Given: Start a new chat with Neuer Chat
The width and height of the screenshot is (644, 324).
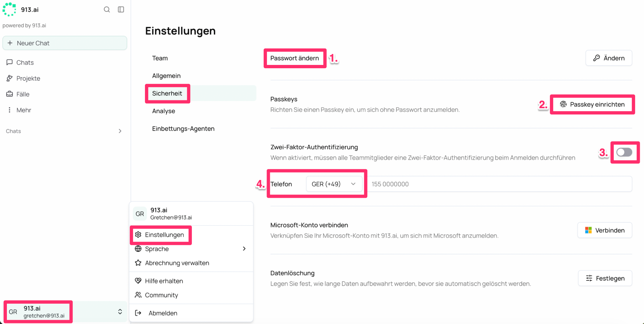Looking at the screenshot, I should (65, 43).
